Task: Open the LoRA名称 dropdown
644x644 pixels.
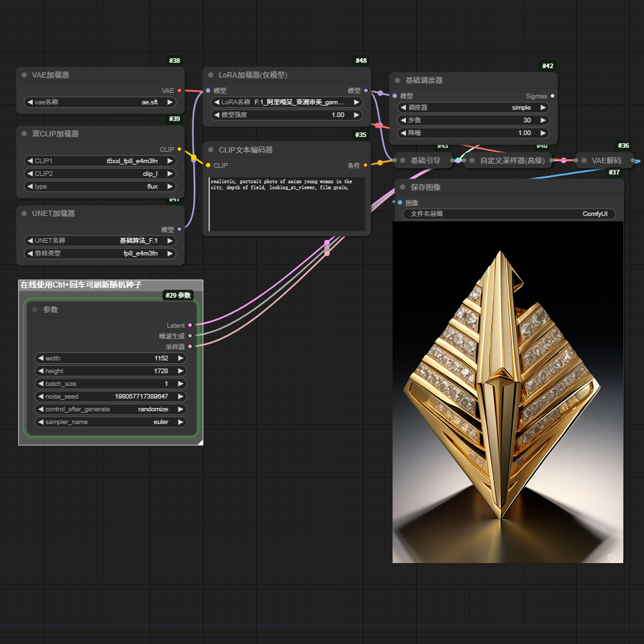Action: coord(287,102)
